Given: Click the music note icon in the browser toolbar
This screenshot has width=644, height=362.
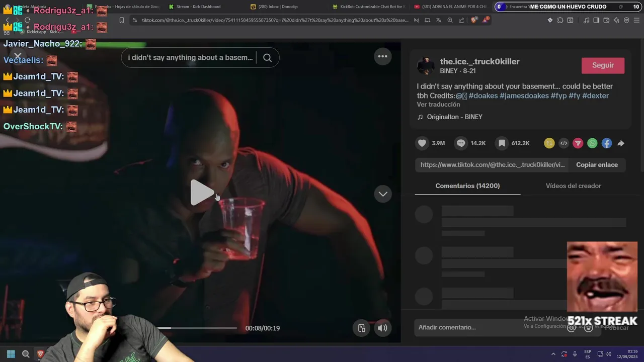Looking at the screenshot, I should [x=586, y=20].
